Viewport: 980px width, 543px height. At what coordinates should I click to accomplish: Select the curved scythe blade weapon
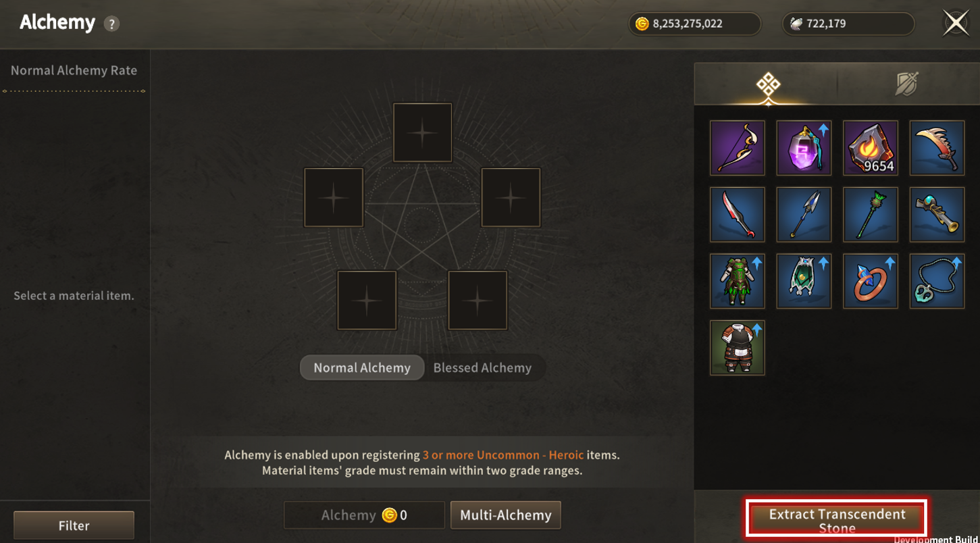[x=937, y=148]
